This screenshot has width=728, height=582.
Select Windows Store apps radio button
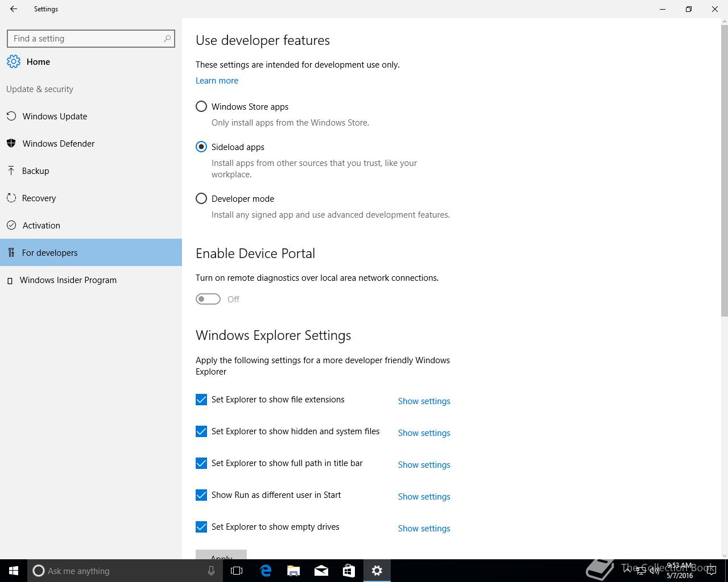click(201, 106)
